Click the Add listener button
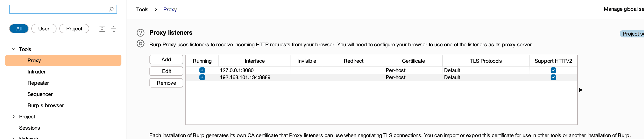The width and height of the screenshot is (644, 139). click(x=166, y=60)
